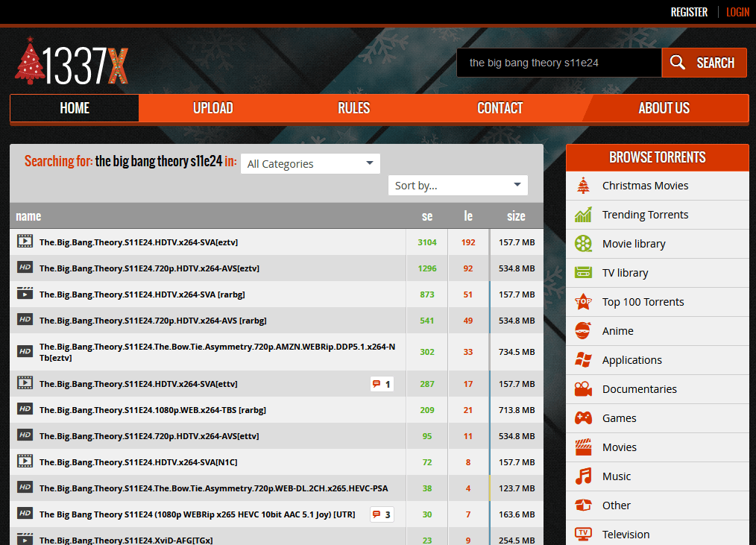
Task: Open the Sort by dropdown
Action: [x=458, y=186]
